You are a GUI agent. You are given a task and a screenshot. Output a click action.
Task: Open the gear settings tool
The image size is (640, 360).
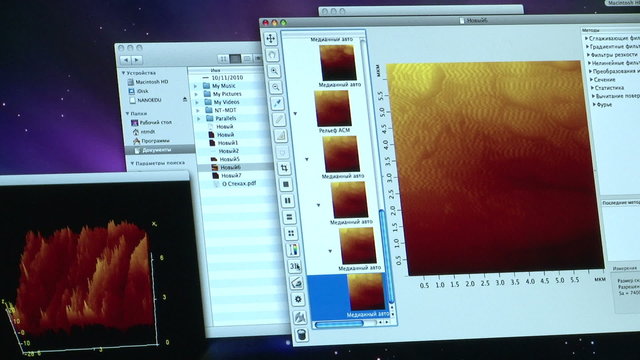(x=298, y=299)
